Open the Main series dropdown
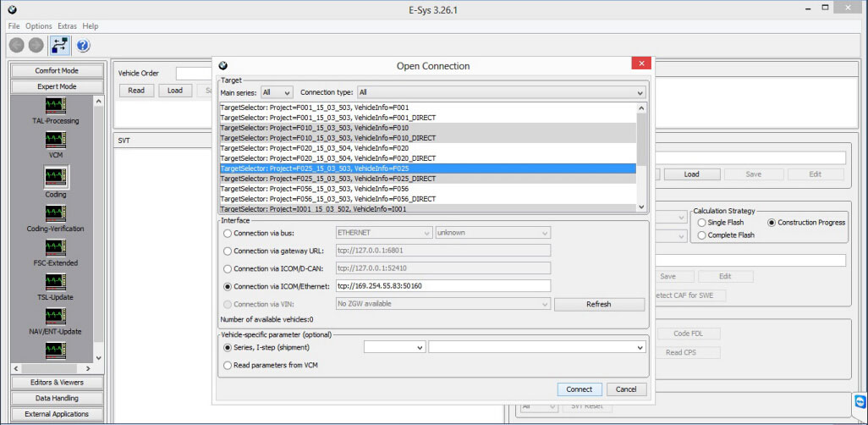868x425 pixels. point(277,92)
